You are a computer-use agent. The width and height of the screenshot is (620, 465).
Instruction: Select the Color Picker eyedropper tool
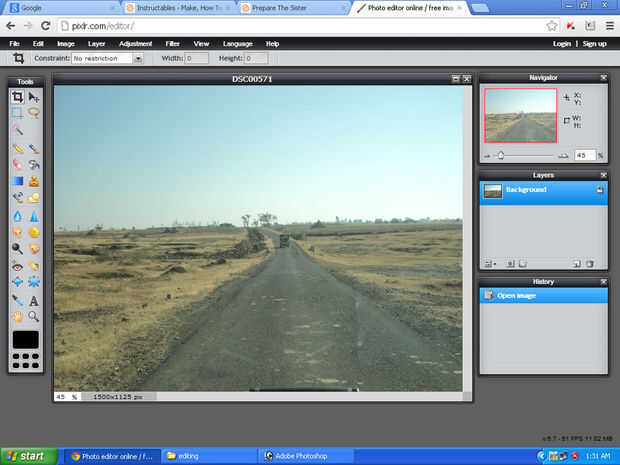pos(17,301)
